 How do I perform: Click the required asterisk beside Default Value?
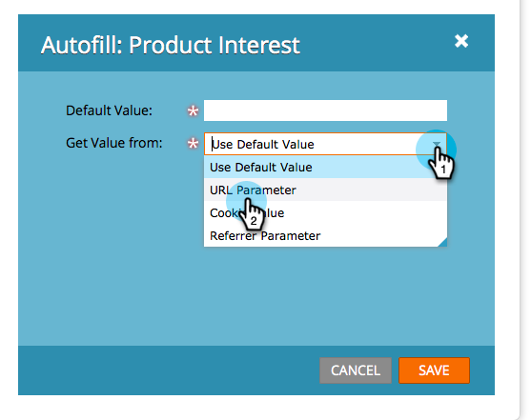click(x=193, y=110)
